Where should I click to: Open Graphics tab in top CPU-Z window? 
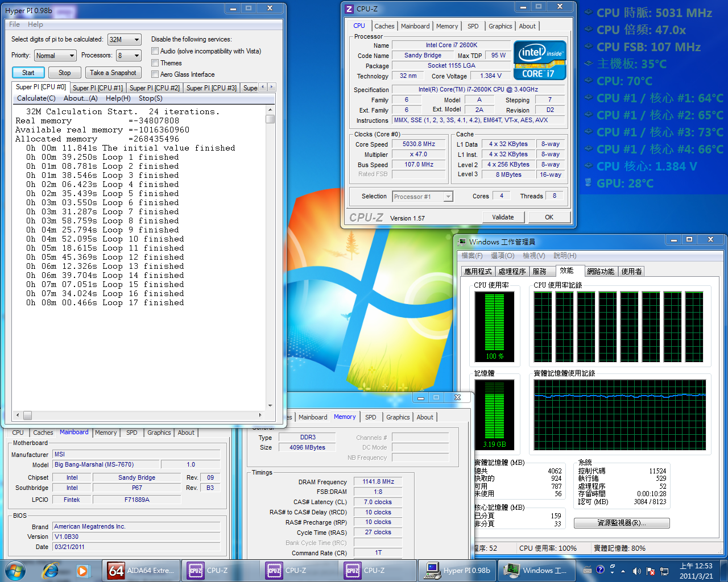pyautogui.click(x=500, y=26)
